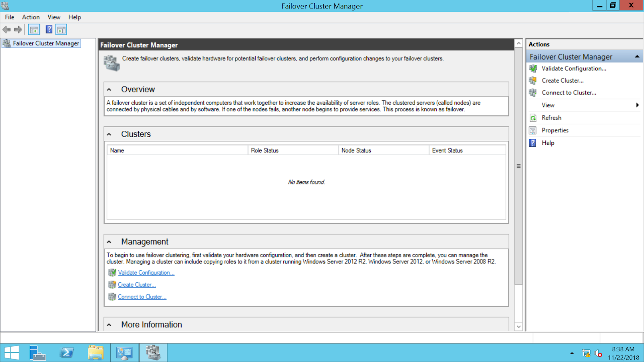Screen dimensions: 644x362
Task: Collapse the More Information section
Action: [109, 325]
